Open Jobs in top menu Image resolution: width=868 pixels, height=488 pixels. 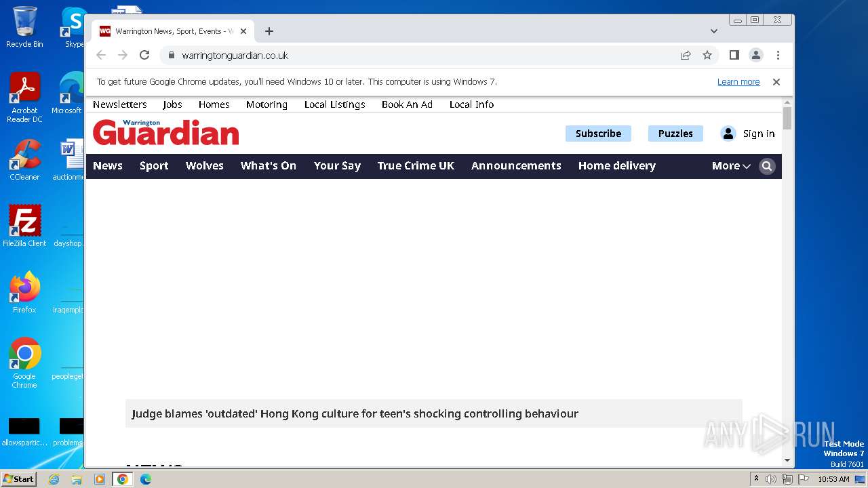172,104
